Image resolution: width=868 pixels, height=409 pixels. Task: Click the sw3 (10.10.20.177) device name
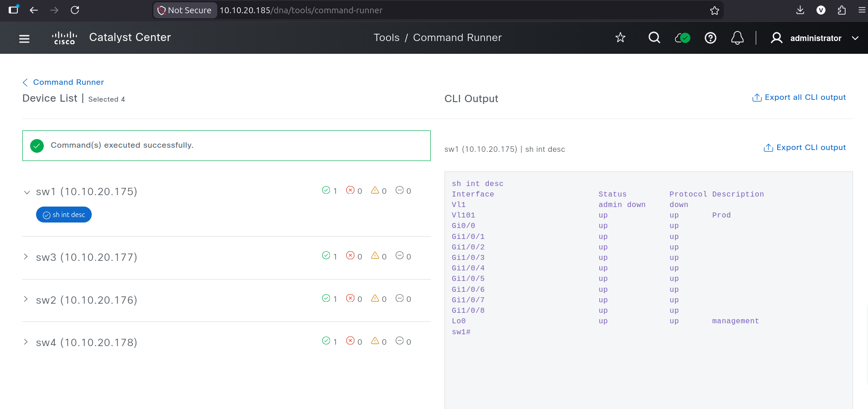(87, 257)
